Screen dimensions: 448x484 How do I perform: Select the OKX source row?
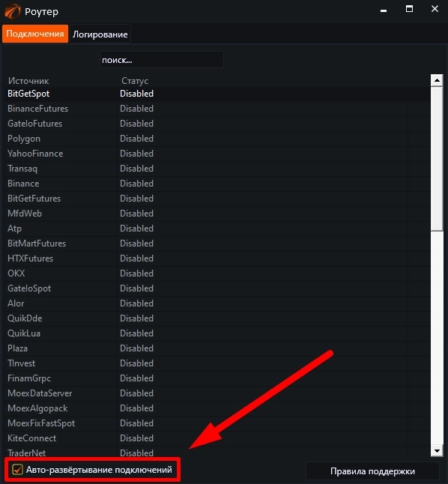coord(217,273)
